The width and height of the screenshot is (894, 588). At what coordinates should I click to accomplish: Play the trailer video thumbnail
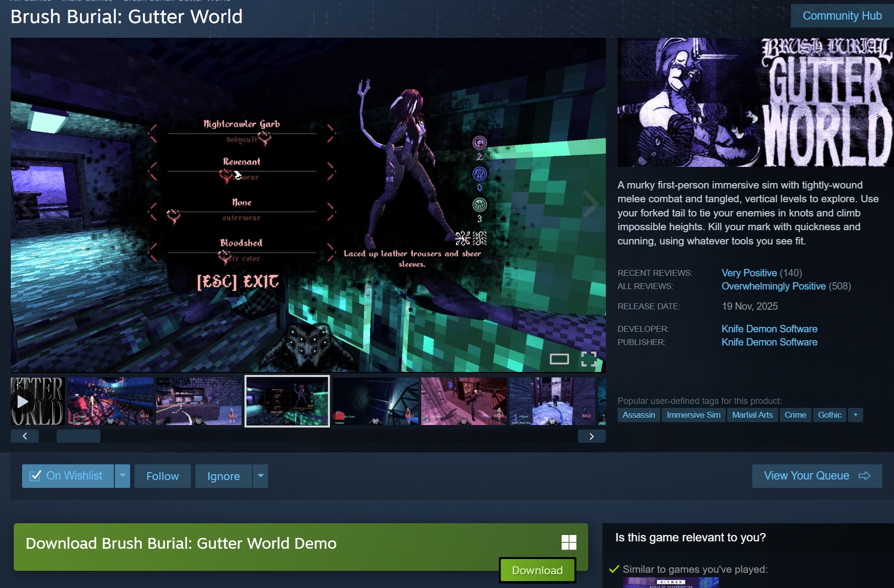tap(37, 401)
